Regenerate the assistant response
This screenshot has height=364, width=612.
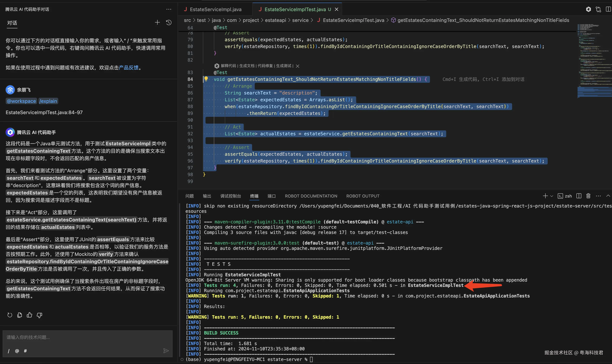click(x=10, y=315)
